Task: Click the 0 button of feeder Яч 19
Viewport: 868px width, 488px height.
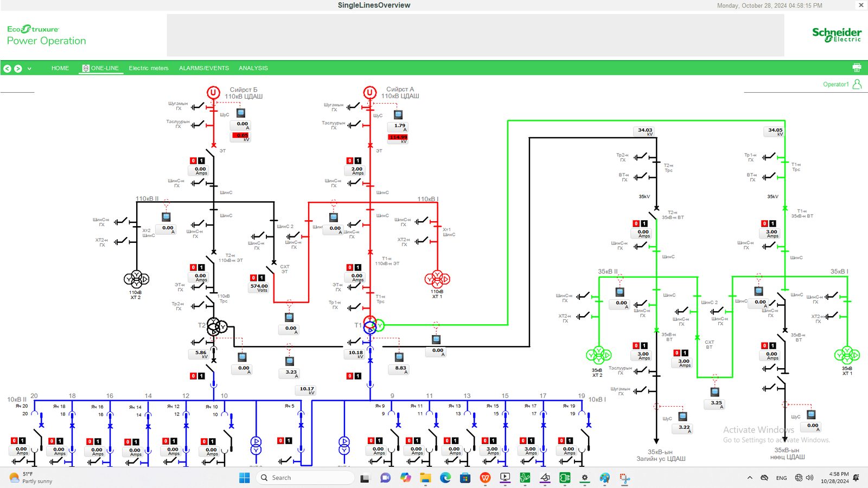Action: pos(561,441)
